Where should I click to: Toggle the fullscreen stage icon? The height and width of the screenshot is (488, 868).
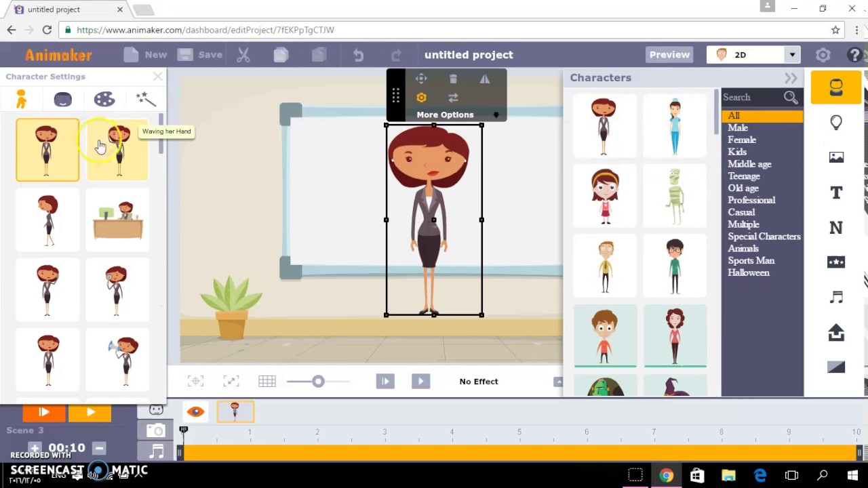coord(231,382)
